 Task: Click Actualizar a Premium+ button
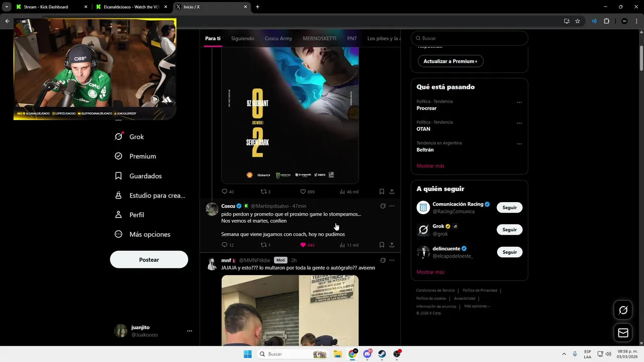click(450, 61)
